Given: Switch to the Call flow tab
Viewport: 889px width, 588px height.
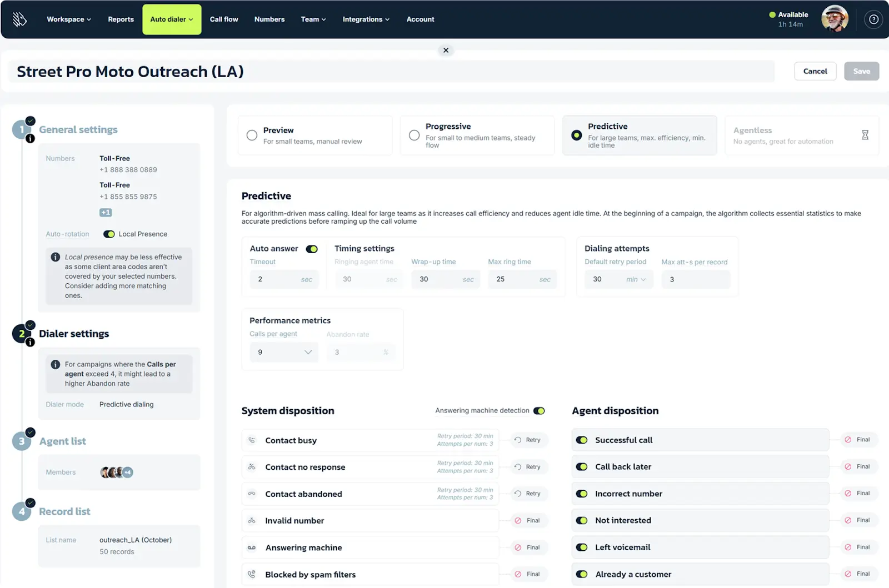Looking at the screenshot, I should 224,19.
